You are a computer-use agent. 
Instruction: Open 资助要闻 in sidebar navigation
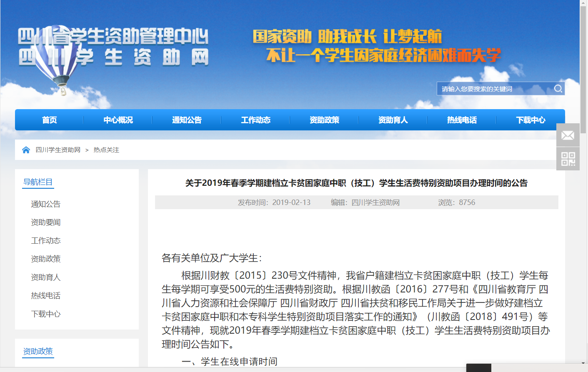point(46,222)
